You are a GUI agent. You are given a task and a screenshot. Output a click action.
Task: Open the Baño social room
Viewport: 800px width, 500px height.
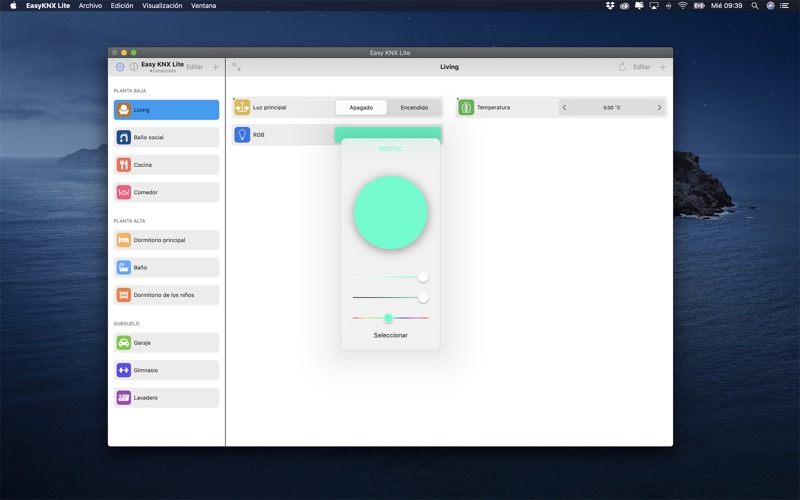166,137
